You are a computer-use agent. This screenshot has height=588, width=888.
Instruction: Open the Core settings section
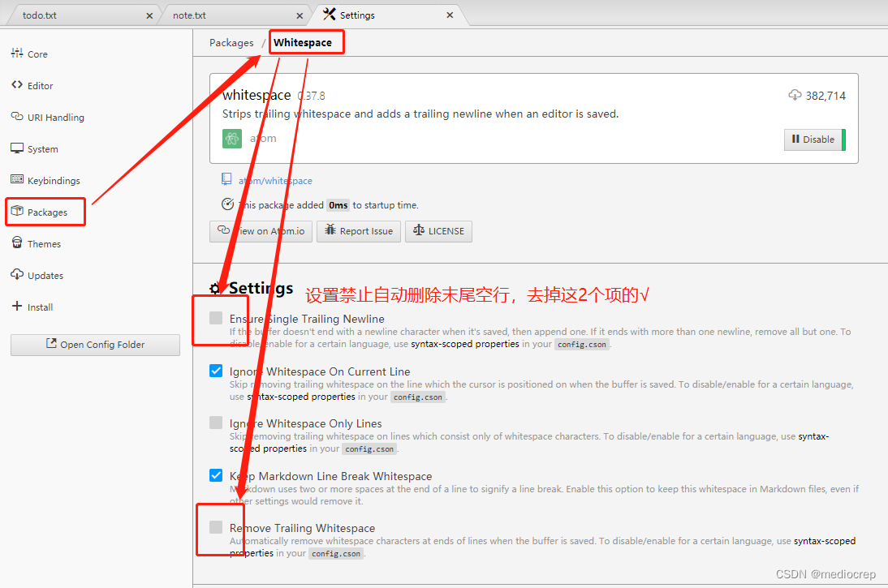[37, 54]
